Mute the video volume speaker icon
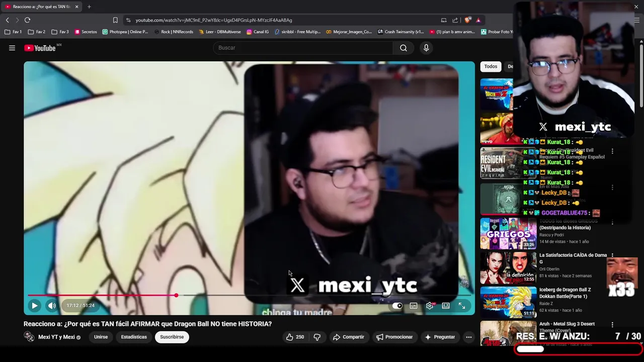 pyautogui.click(x=52, y=306)
